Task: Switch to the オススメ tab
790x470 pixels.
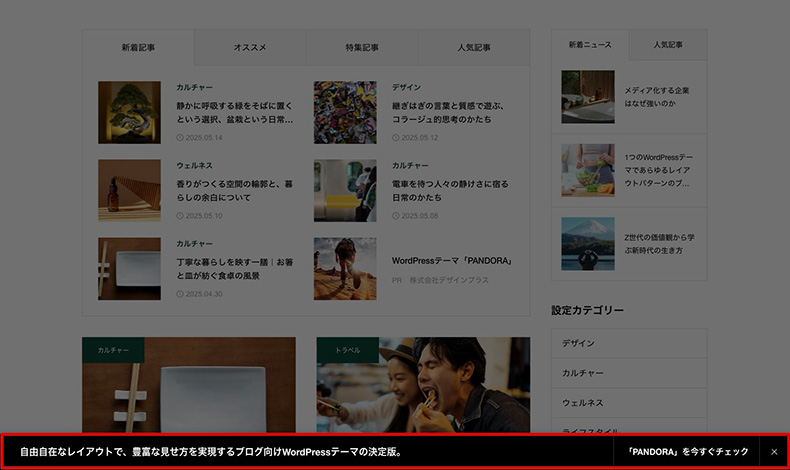Action: [250, 47]
